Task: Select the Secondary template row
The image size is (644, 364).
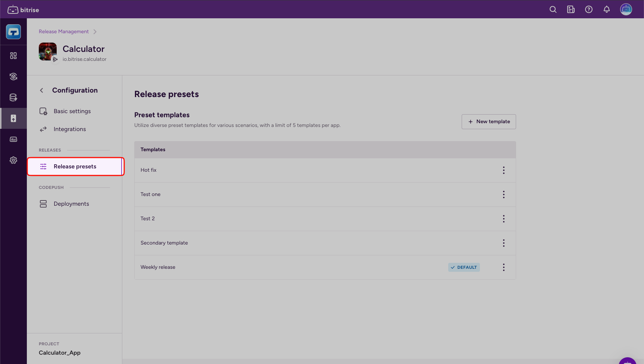Action: pos(164,243)
